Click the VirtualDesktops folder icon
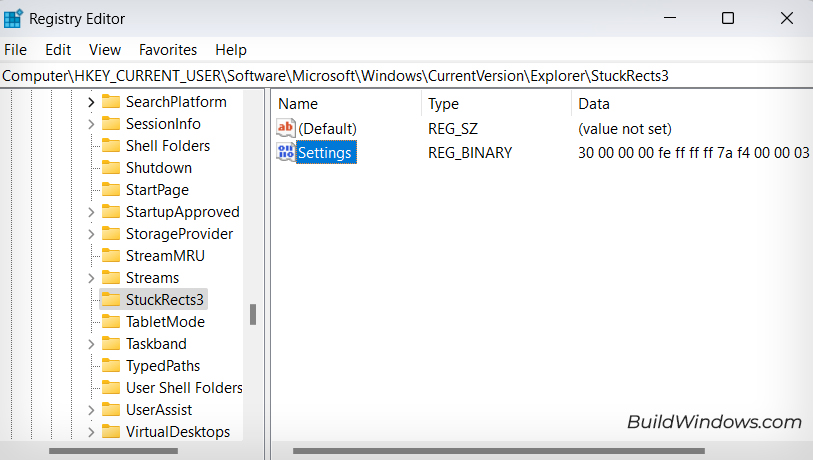The image size is (813, 460). tap(111, 431)
